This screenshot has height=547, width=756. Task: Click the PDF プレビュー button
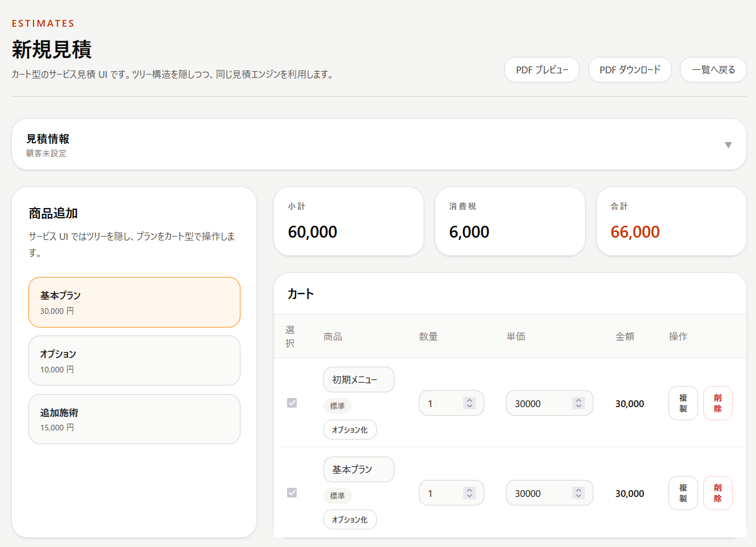pyautogui.click(x=541, y=69)
